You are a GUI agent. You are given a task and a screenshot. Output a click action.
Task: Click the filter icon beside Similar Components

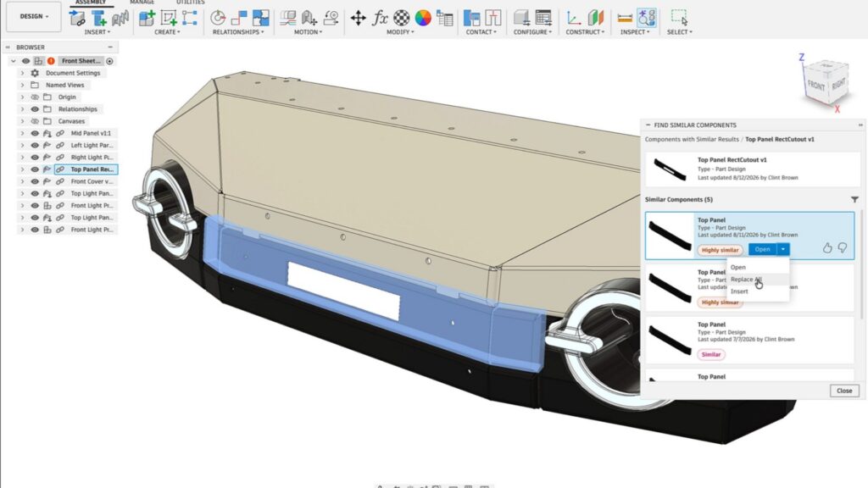(854, 199)
